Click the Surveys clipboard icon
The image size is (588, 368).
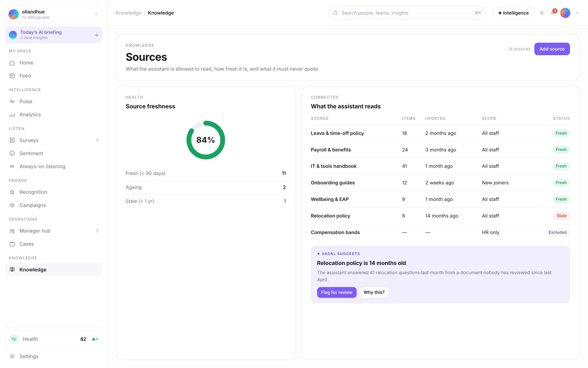pos(12,140)
